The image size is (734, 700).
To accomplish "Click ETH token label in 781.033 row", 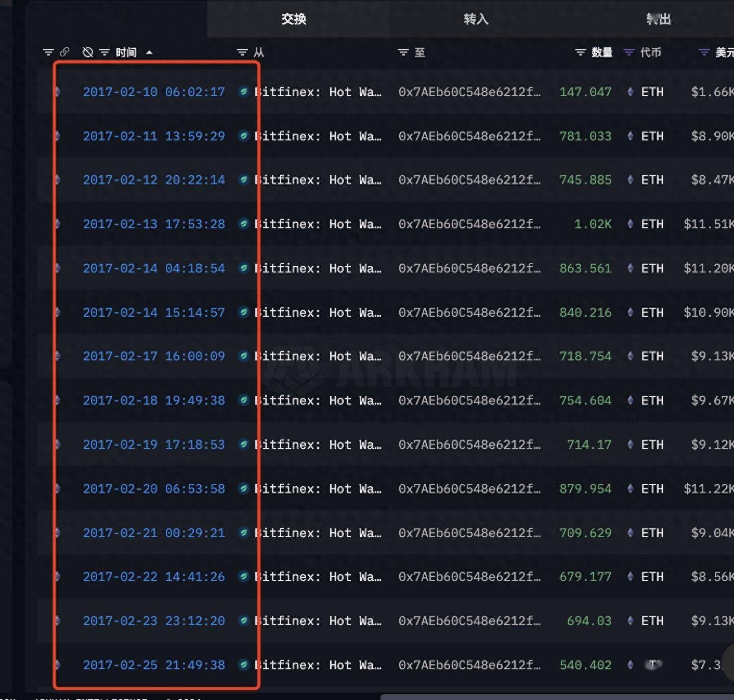I will (652, 136).
